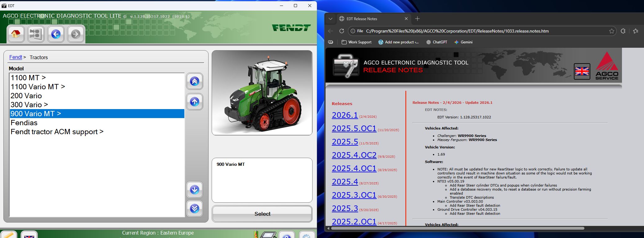Open release 2025.4.OC2 notes
Screen dimensions: 644x238
pyautogui.click(x=354, y=155)
